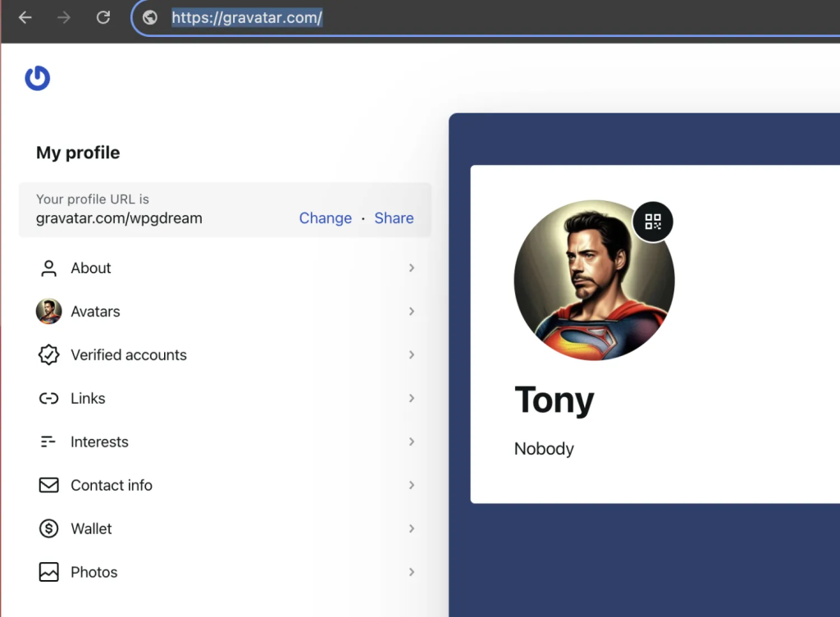
Task: Click the About person icon
Action: [x=48, y=267]
